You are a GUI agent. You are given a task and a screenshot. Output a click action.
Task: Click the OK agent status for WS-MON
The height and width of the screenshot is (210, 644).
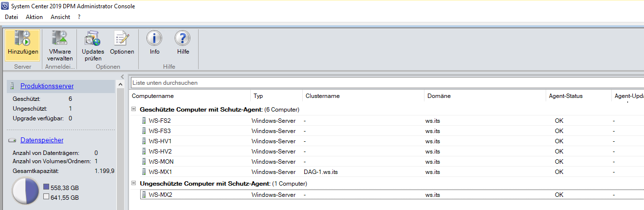tap(559, 162)
